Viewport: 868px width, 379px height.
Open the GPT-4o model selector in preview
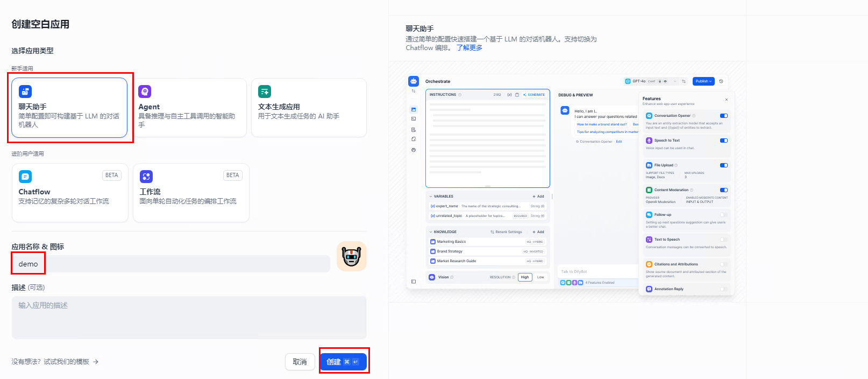click(x=651, y=81)
